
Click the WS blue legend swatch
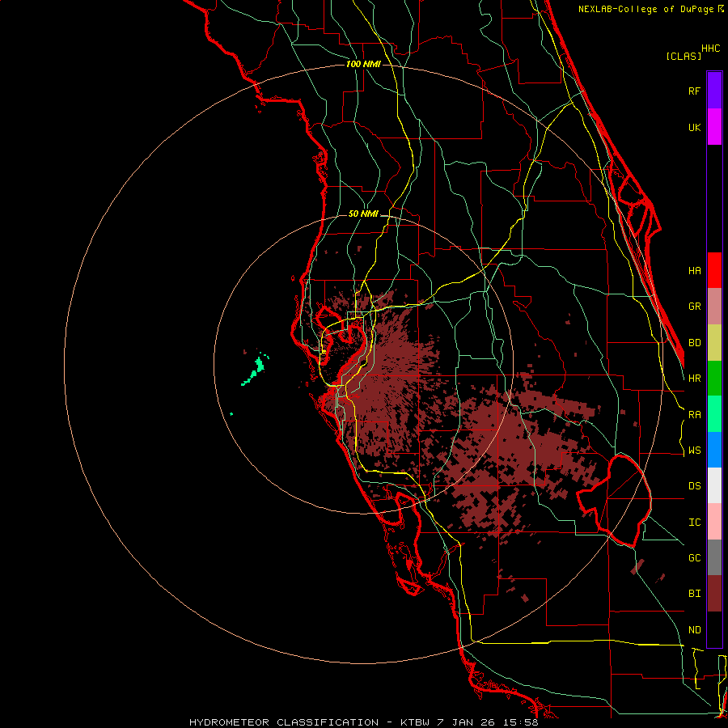[714, 450]
